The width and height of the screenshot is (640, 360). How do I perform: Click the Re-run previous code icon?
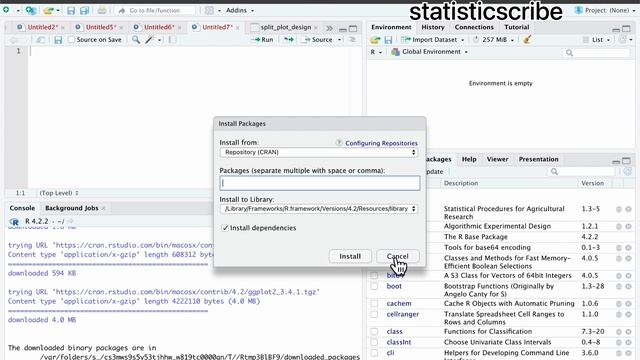point(289,40)
